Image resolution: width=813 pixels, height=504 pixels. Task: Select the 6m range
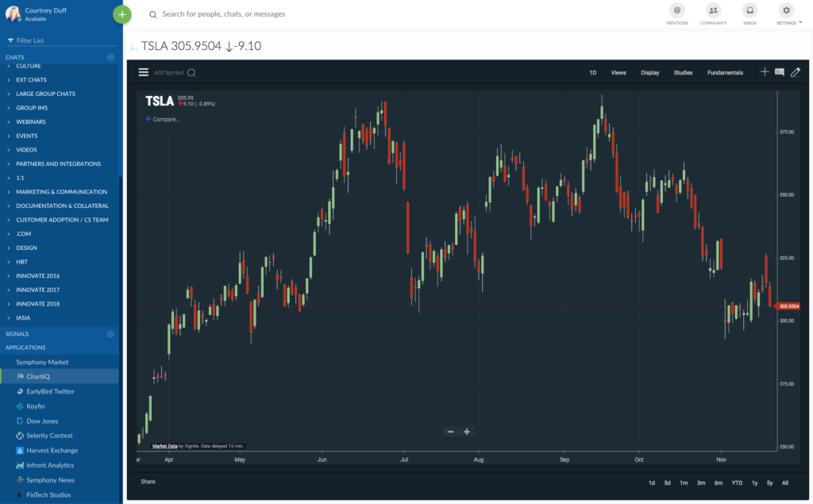718,483
